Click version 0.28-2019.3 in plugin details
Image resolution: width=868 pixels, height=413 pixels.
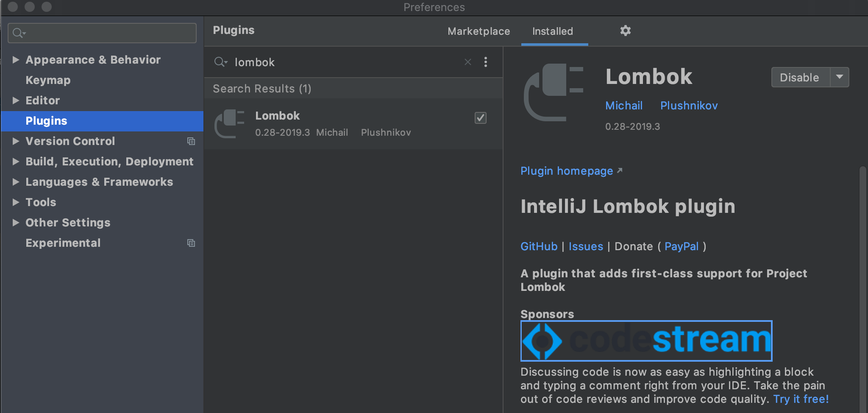point(632,126)
